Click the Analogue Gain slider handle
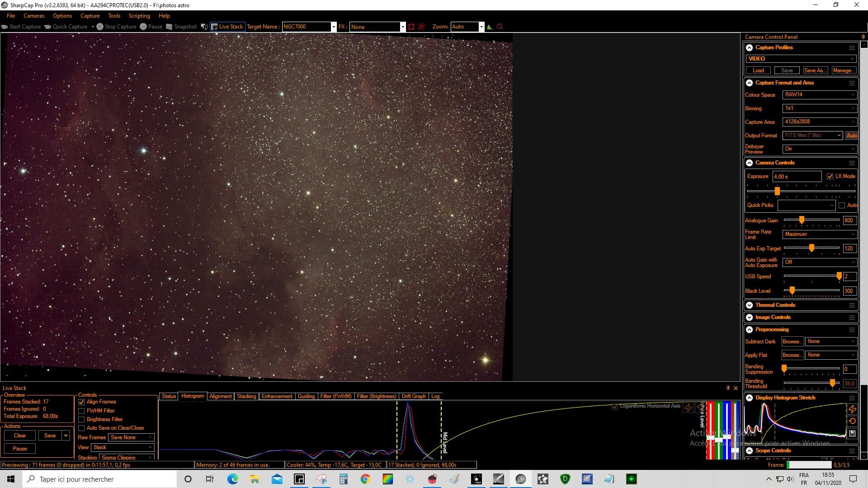The height and width of the screenshot is (488, 868). (802, 220)
